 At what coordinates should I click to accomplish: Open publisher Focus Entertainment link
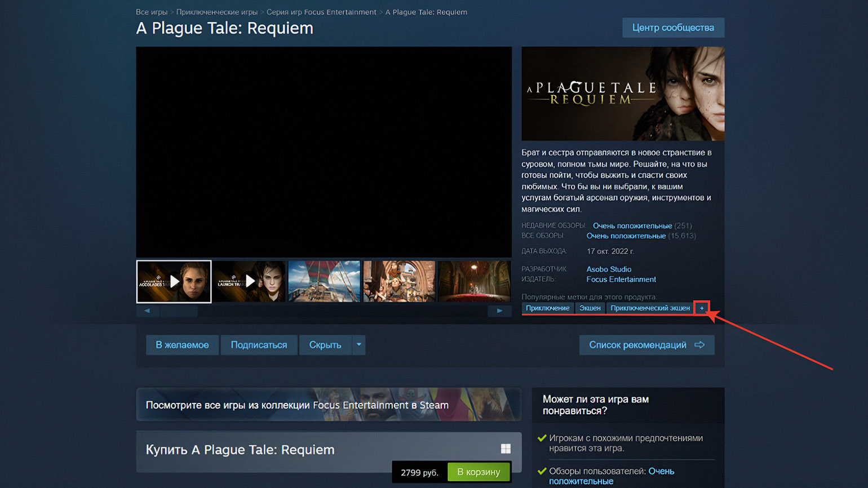pyautogui.click(x=621, y=280)
